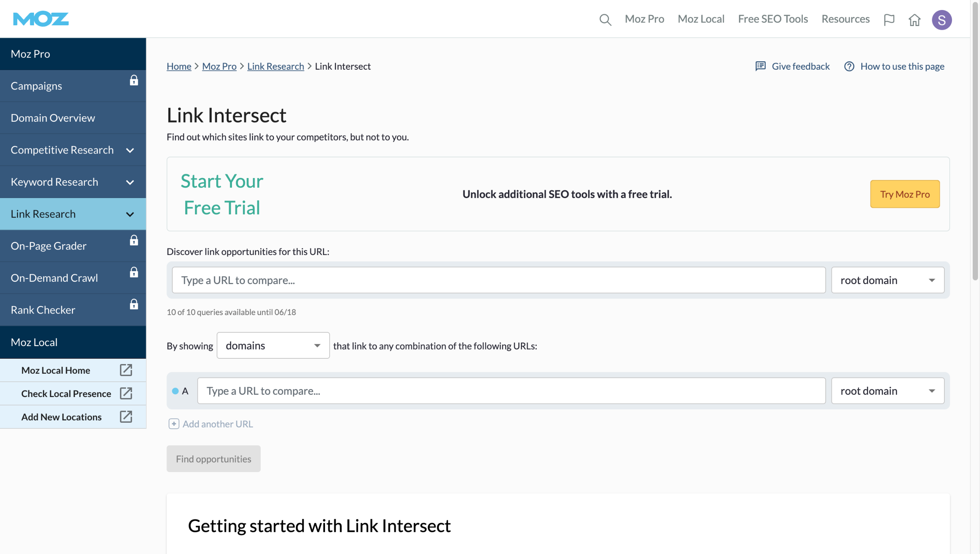Expand the Keyword Research section

coord(130,182)
